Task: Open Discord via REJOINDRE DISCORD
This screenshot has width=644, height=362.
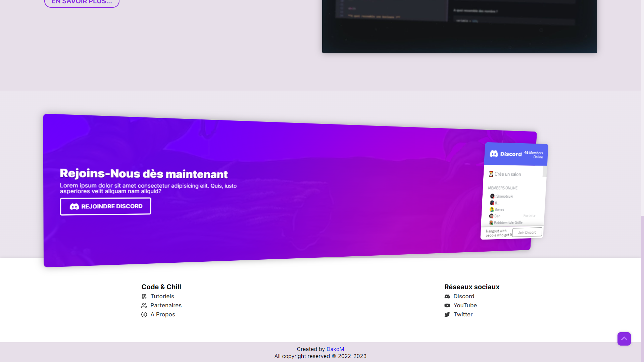Action: [105, 206]
